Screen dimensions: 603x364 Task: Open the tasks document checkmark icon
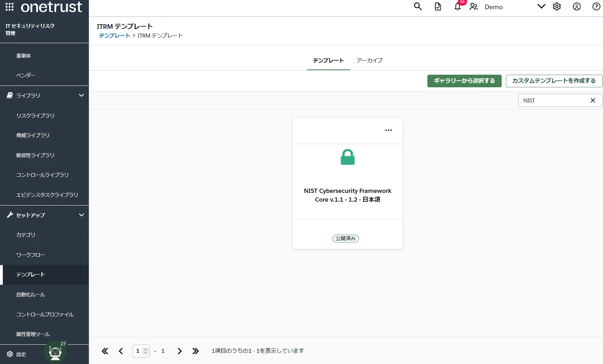click(x=438, y=7)
